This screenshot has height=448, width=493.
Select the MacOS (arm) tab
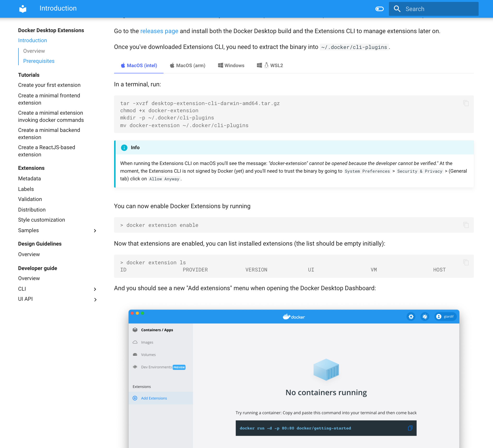pyautogui.click(x=187, y=65)
